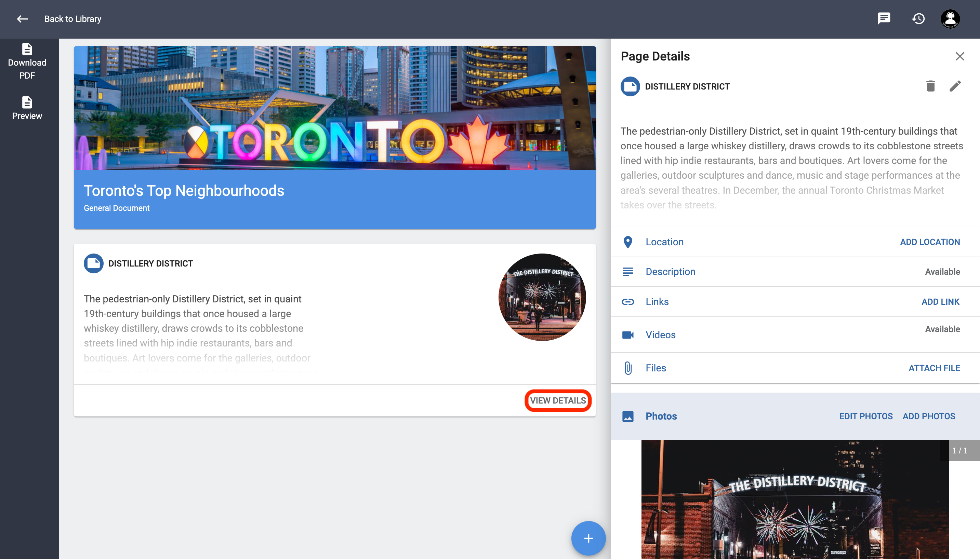Add new page with plus button
The width and height of the screenshot is (980, 559).
point(588,538)
